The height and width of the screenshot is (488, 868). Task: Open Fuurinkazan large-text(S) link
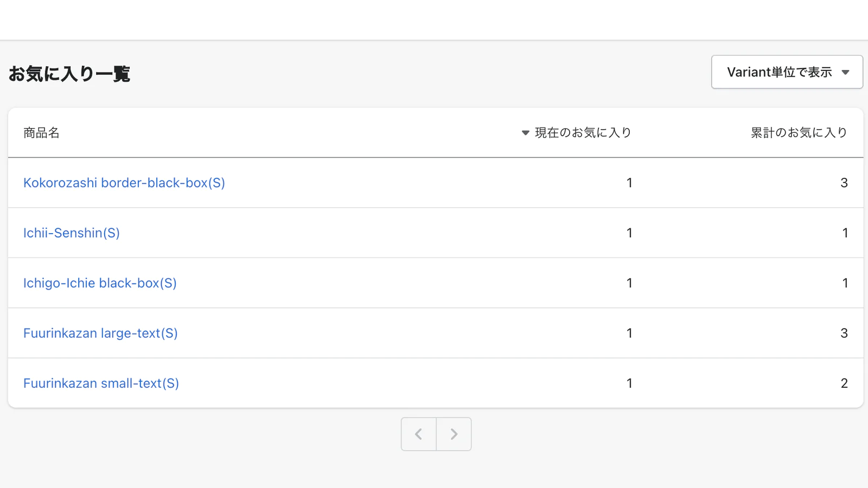click(x=100, y=333)
